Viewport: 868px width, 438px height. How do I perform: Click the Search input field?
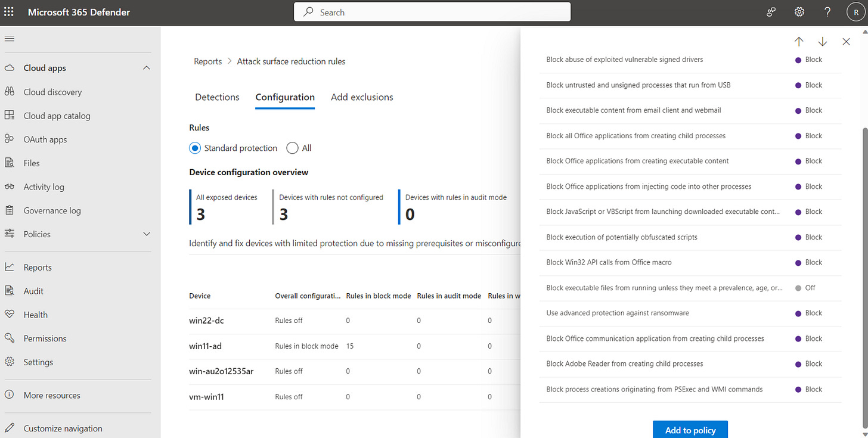click(432, 12)
